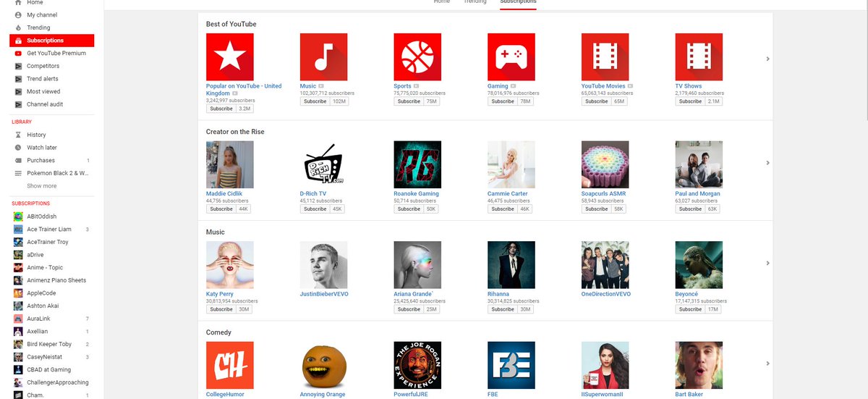Image resolution: width=868 pixels, height=399 pixels.
Task: Open the Gaming controller channel icon
Action: 511,57
